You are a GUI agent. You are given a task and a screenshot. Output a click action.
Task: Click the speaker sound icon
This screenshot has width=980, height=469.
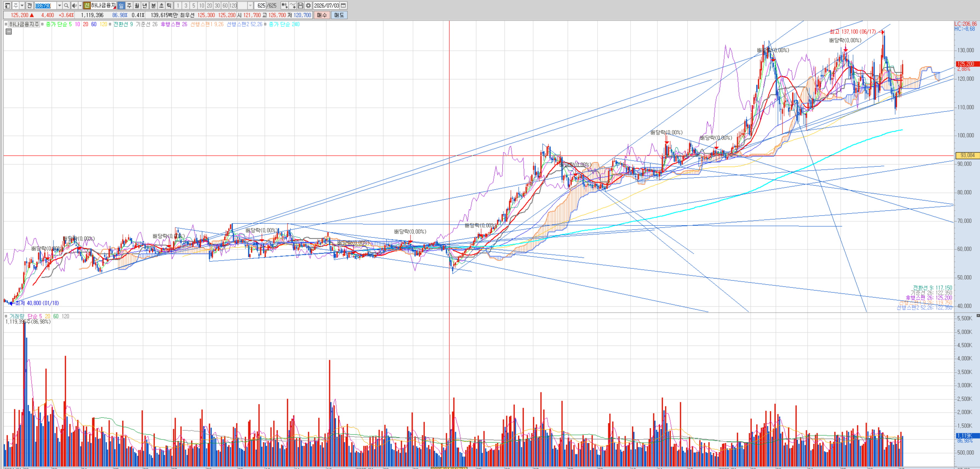tap(75, 6)
